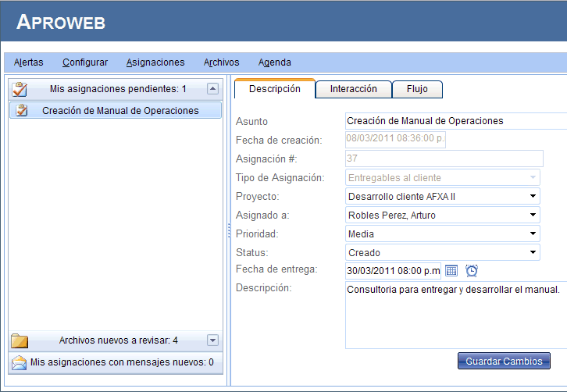
Task: Open the Agenda menu
Action: tap(274, 62)
